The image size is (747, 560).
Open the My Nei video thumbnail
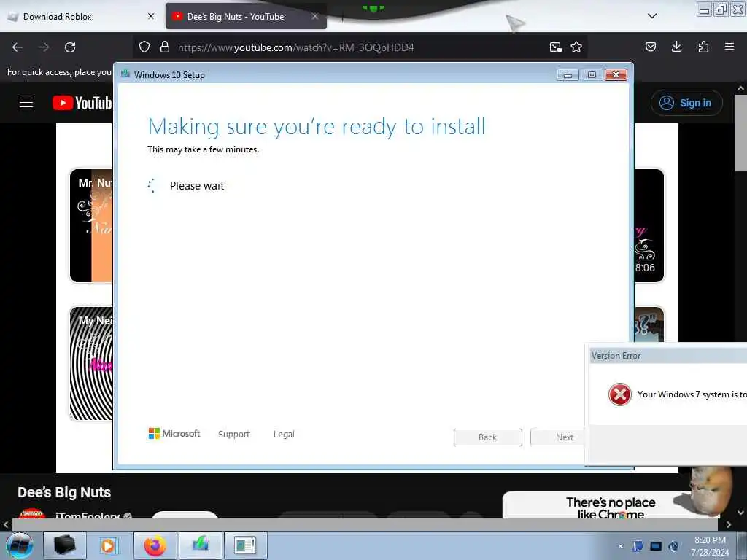coord(91,364)
